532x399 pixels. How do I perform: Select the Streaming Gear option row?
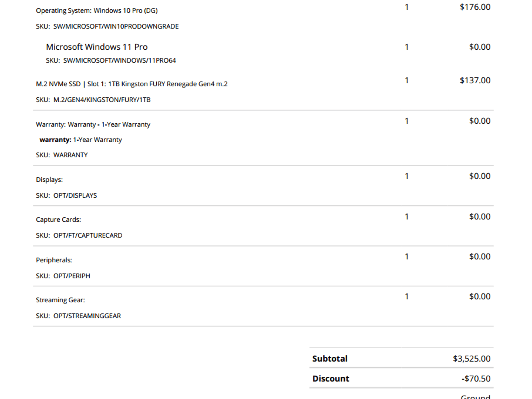tap(263, 306)
